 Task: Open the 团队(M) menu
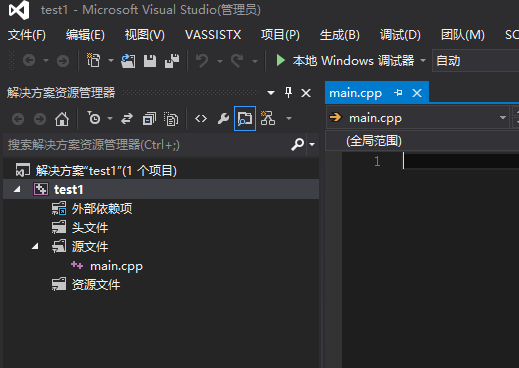463,35
